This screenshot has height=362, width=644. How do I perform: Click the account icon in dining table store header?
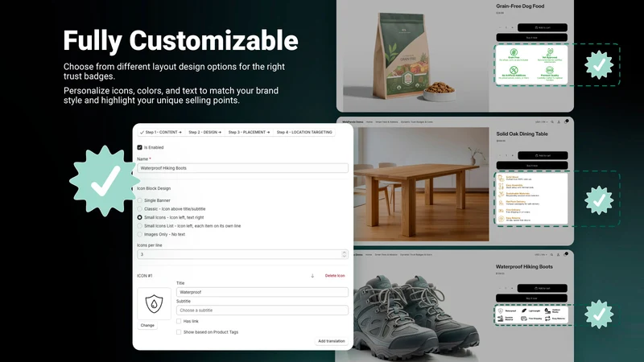(559, 122)
